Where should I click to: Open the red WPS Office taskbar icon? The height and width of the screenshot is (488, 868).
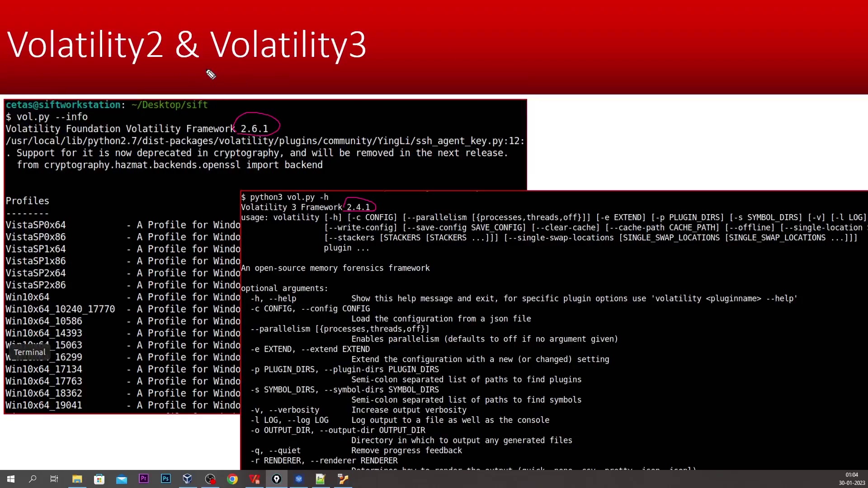(x=255, y=479)
